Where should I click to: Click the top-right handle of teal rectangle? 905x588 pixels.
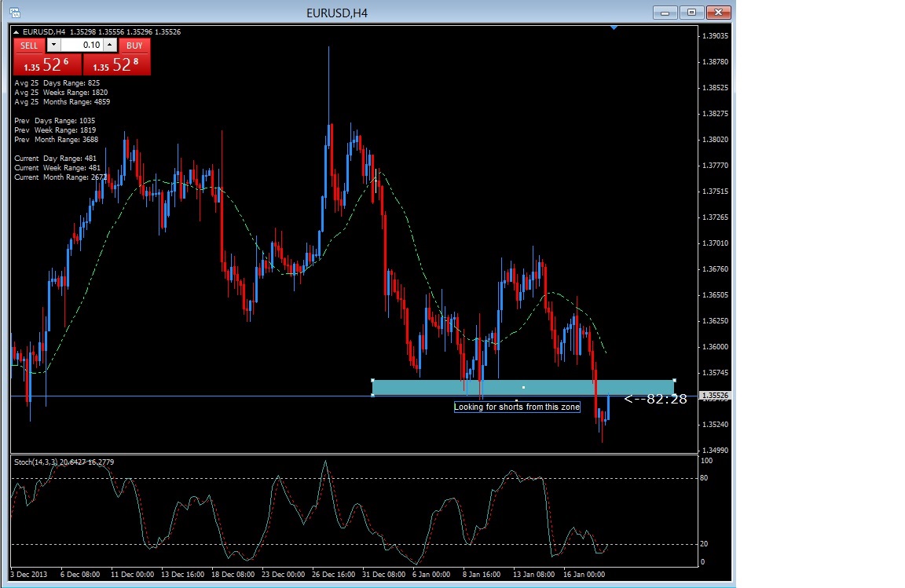(674, 380)
